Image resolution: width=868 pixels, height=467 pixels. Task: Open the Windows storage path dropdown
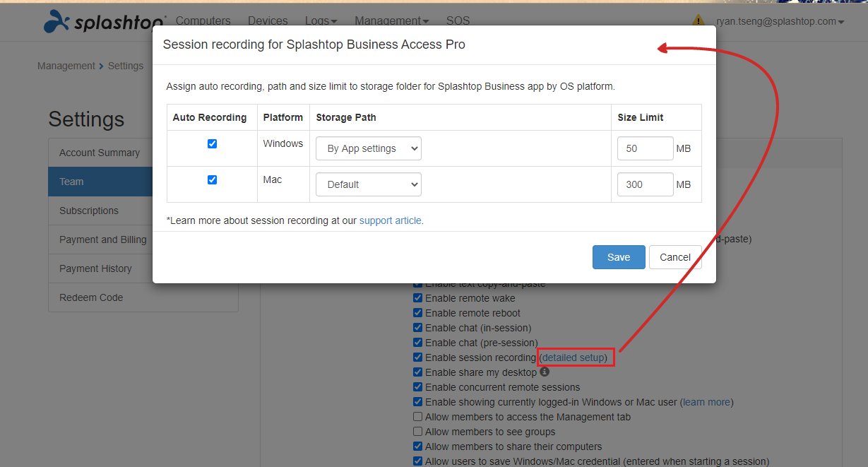369,148
